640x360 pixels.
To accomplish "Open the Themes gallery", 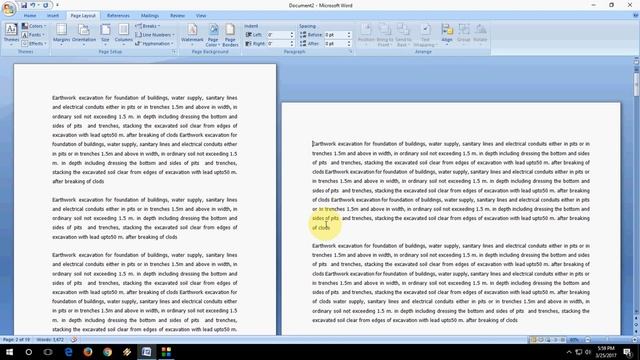I will pos(11,35).
